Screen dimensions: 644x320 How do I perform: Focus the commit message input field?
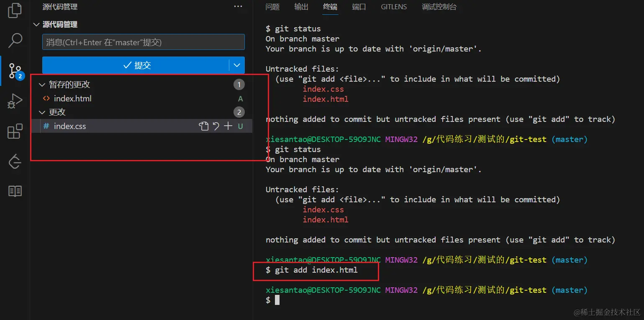pyautogui.click(x=143, y=42)
